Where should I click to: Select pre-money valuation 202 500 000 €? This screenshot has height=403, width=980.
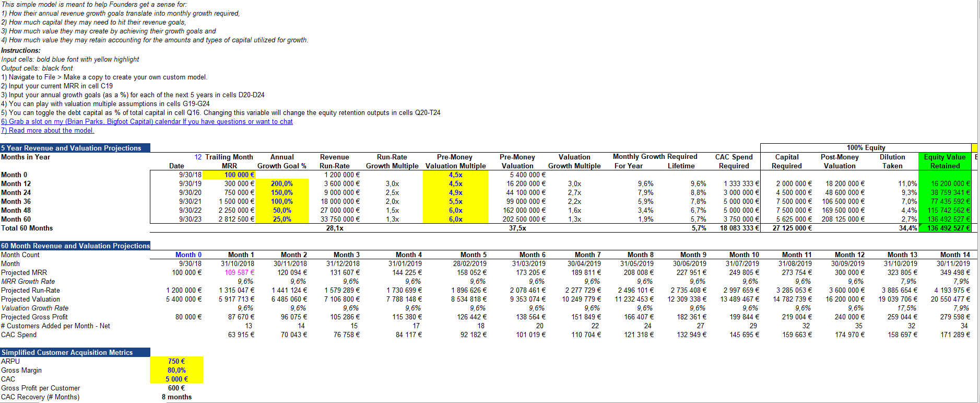click(x=524, y=219)
